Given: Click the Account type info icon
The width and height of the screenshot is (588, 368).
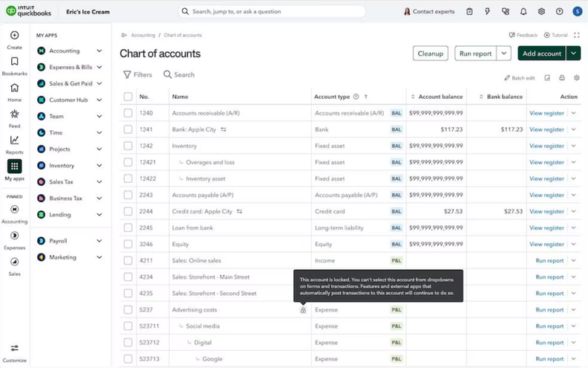Looking at the screenshot, I should (x=356, y=97).
